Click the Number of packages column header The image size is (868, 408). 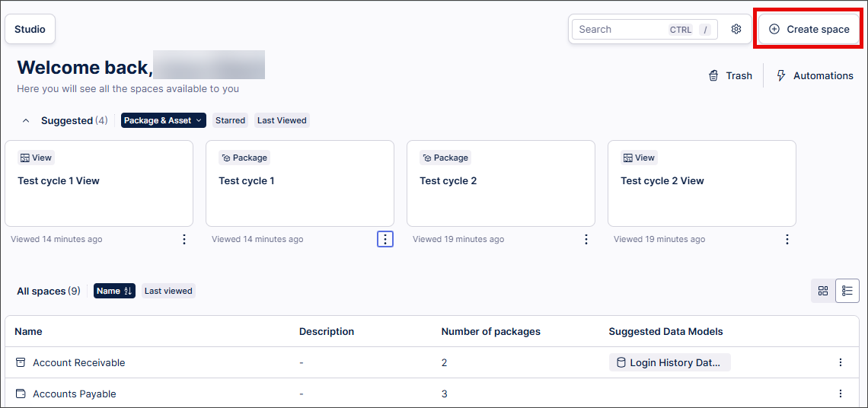tap(491, 332)
